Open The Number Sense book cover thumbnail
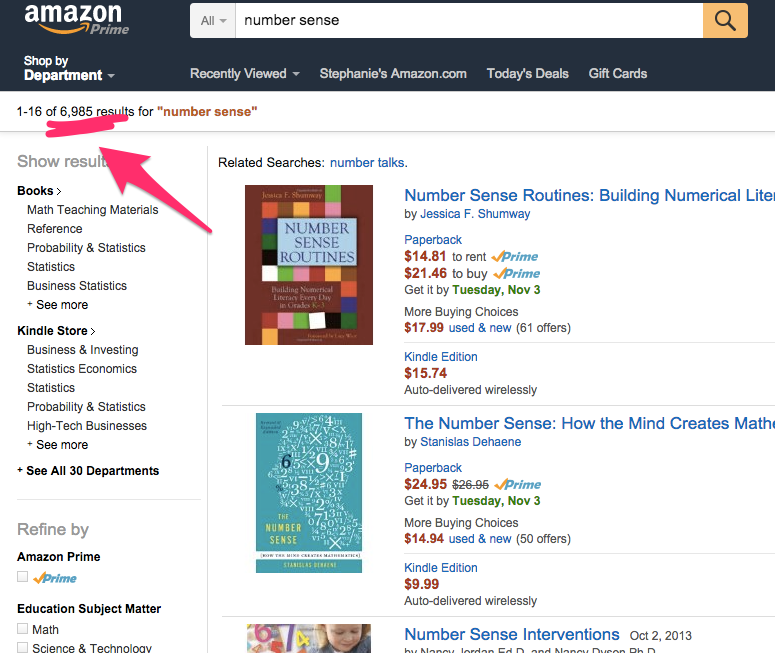This screenshot has width=775, height=653. pyautogui.click(x=308, y=493)
